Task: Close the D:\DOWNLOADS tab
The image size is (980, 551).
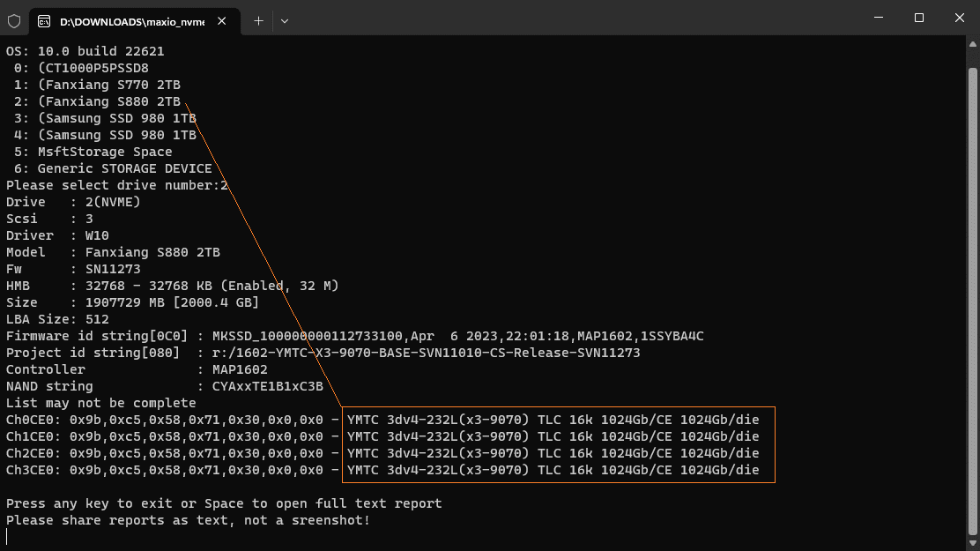Action: pyautogui.click(x=222, y=21)
